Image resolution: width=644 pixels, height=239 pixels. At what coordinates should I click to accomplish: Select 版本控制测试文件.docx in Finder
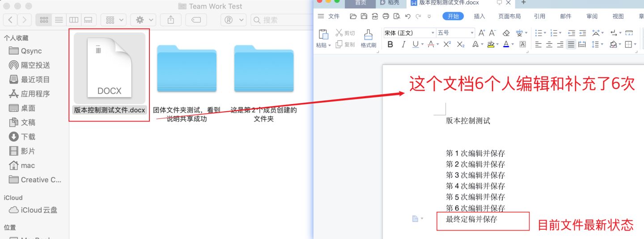(x=110, y=74)
